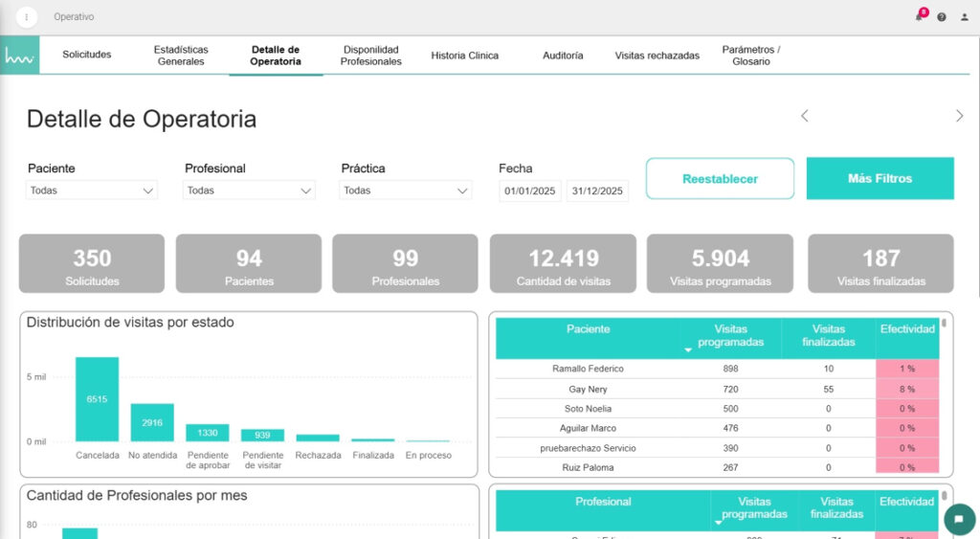
Task: Go to previous page arrow
Action: point(805,116)
